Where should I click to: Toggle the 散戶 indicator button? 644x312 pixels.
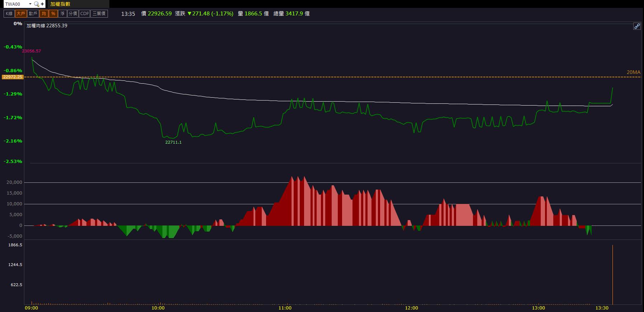click(33, 14)
